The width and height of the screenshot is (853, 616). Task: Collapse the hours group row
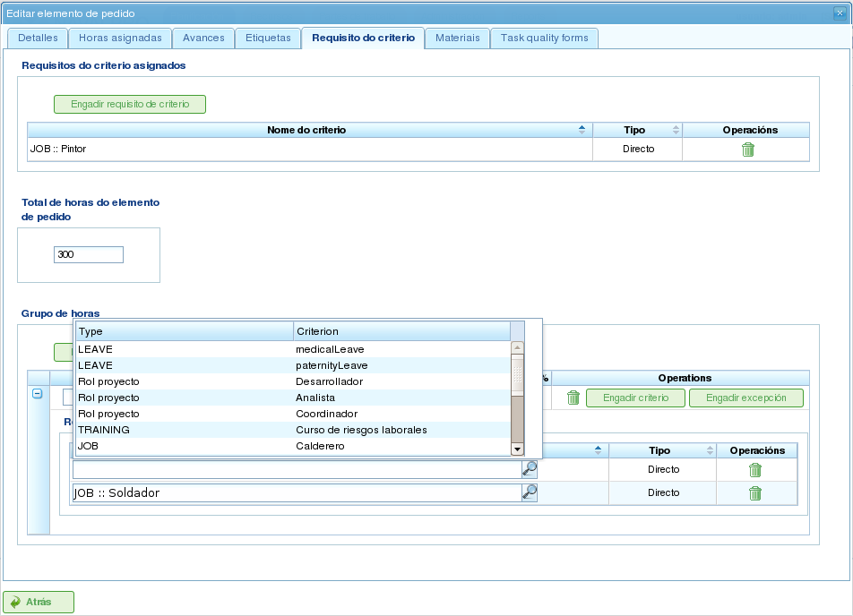pos(38,395)
